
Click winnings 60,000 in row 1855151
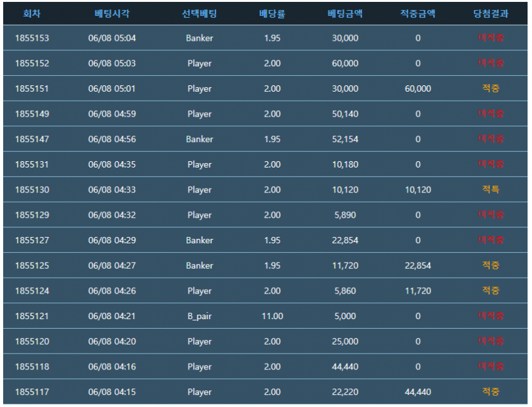[418, 89]
